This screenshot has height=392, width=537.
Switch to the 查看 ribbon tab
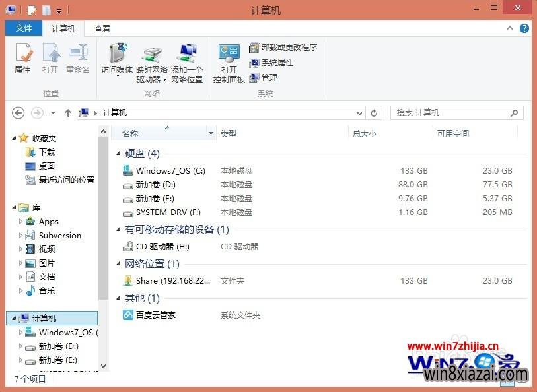pos(102,29)
